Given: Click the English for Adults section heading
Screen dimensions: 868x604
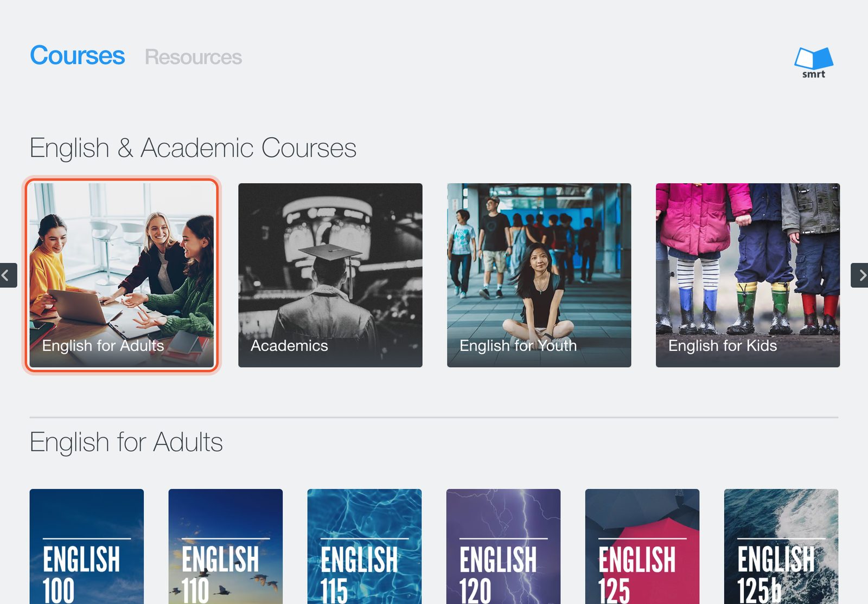Looking at the screenshot, I should coord(126,442).
